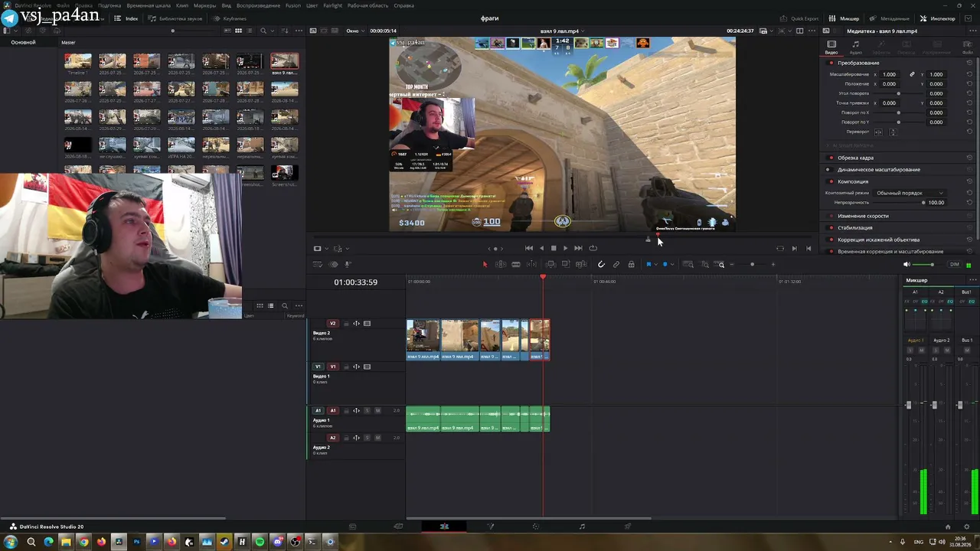Expand Обрезка кадра section

[x=855, y=158]
